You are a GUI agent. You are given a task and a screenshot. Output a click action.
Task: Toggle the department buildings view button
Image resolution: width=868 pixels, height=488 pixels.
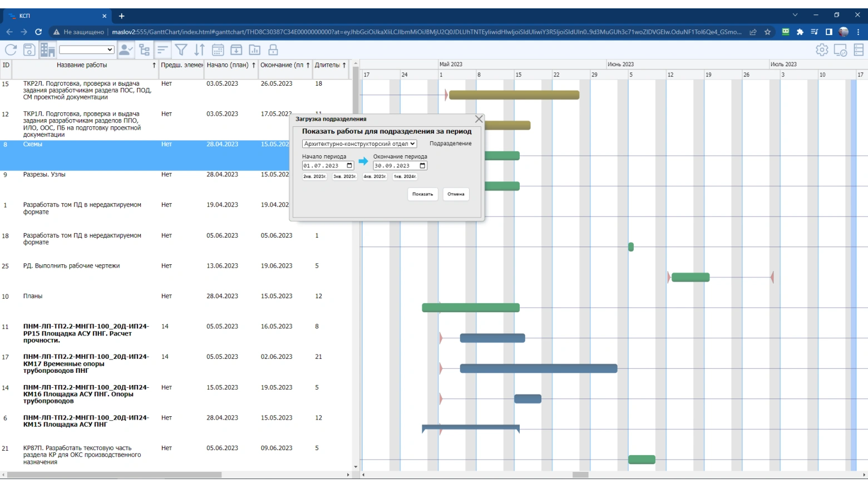coord(47,50)
